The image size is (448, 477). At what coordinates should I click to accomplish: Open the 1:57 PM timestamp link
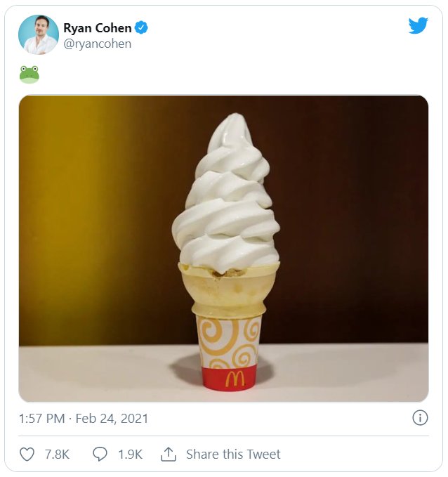coord(42,418)
